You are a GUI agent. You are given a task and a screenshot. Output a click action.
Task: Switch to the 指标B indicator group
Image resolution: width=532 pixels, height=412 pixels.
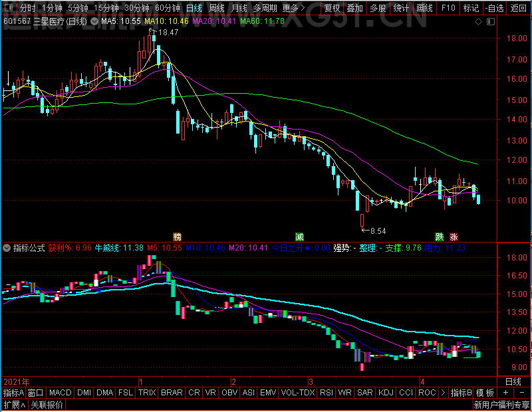pos(461,392)
